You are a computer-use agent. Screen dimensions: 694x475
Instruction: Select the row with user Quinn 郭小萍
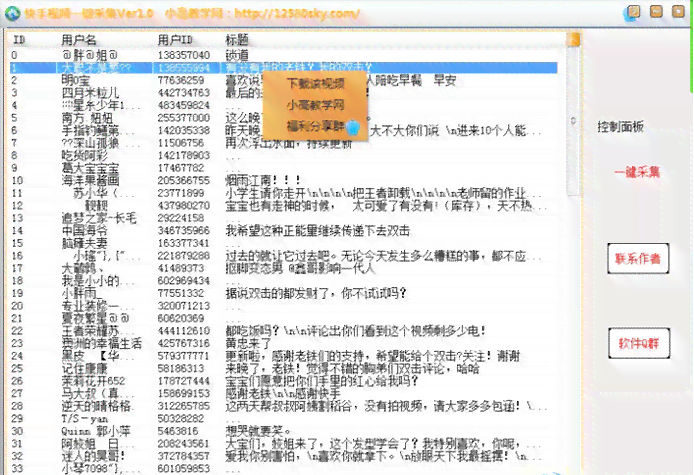click(x=283, y=431)
